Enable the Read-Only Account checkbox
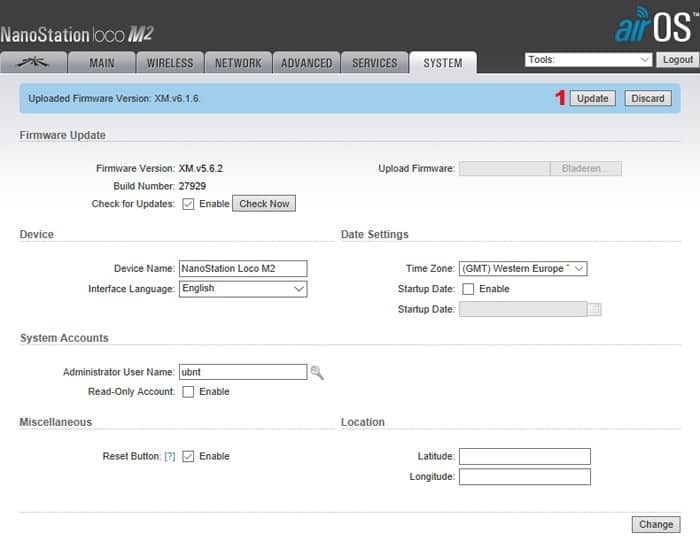 (x=188, y=392)
